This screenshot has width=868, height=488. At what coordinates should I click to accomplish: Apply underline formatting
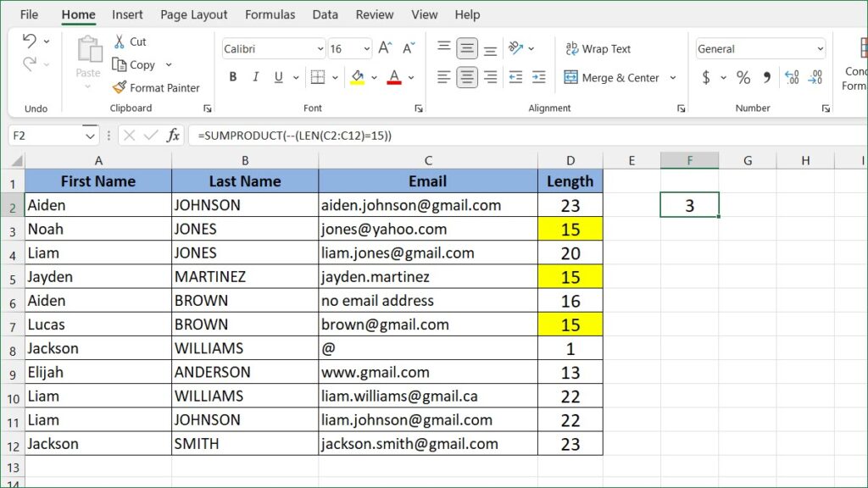[278, 77]
